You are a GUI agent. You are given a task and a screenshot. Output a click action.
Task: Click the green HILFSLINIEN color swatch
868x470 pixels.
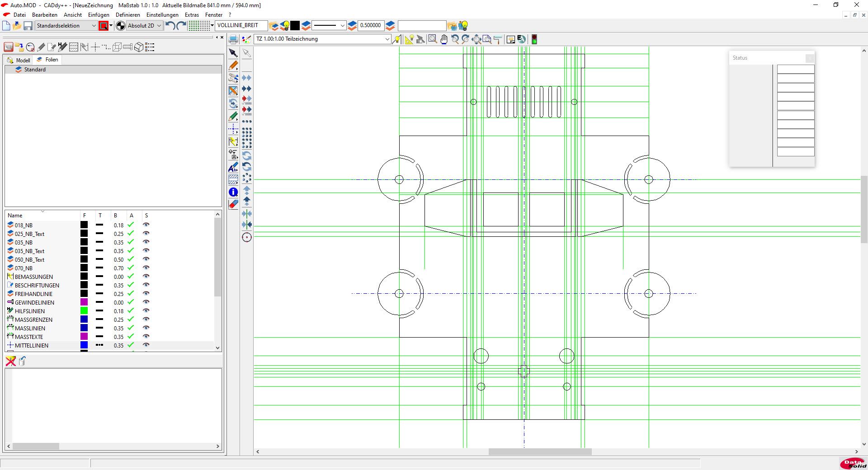[x=84, y=311]
